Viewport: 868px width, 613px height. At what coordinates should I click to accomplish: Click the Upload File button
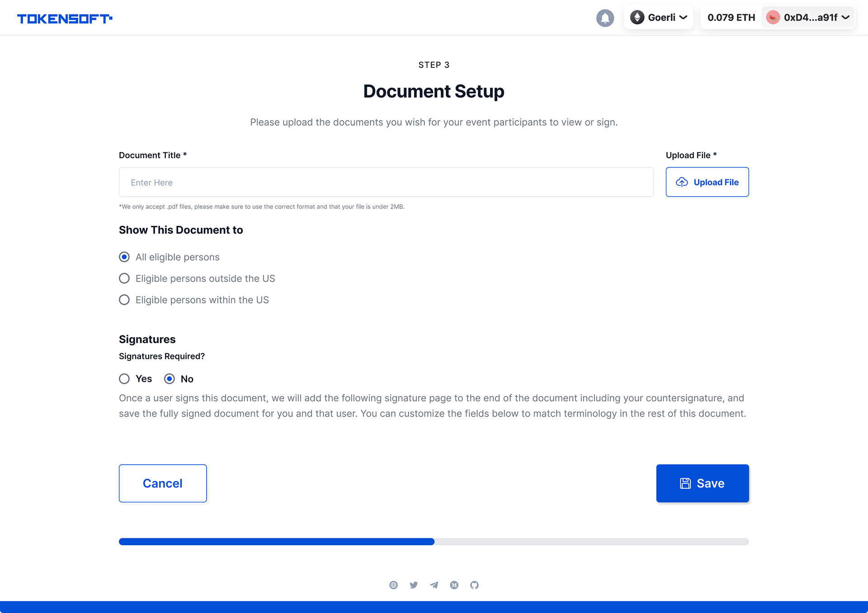pyautogui.click(x=707, y=182)
